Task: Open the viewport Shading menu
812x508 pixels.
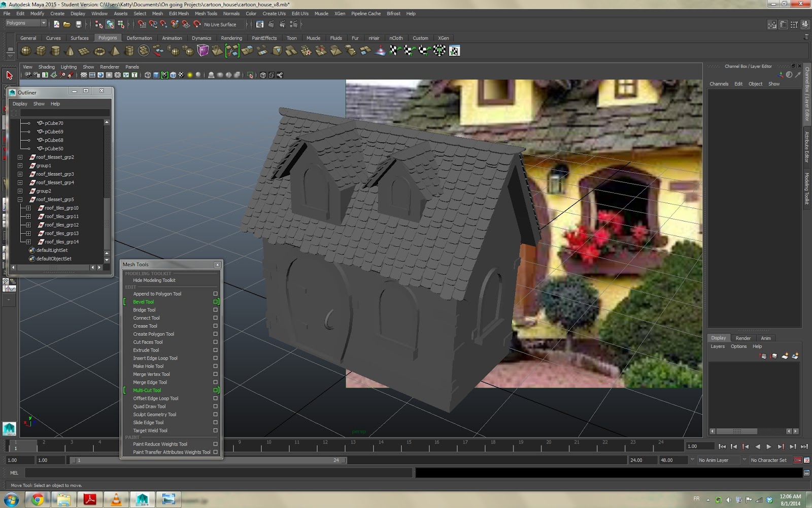Action: point(46,67)
